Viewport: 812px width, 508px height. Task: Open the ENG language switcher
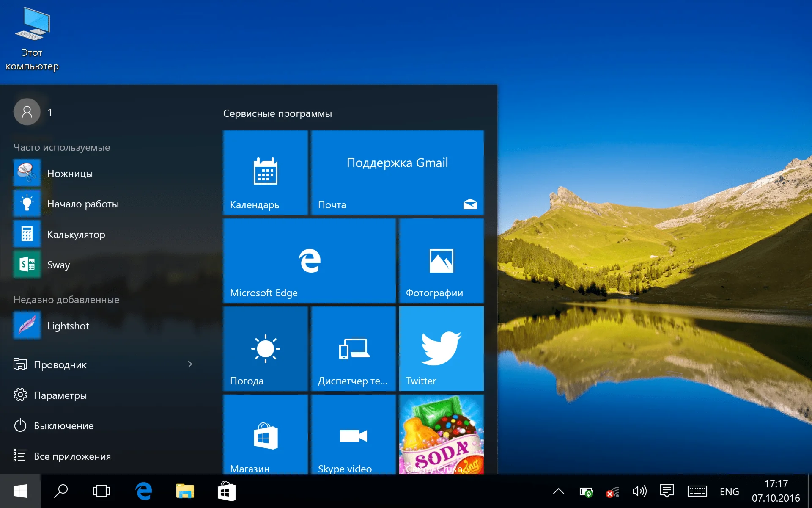point(729,491)
